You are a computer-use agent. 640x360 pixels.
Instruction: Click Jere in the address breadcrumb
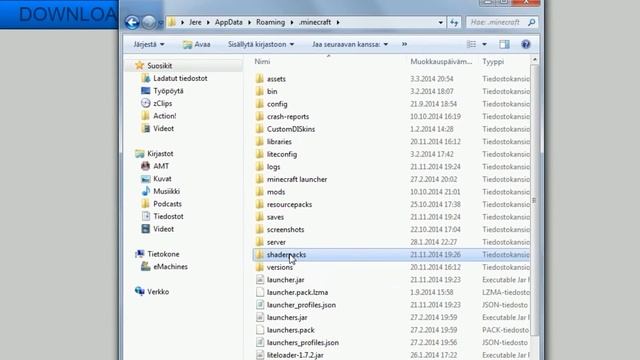tap(195, 22)
